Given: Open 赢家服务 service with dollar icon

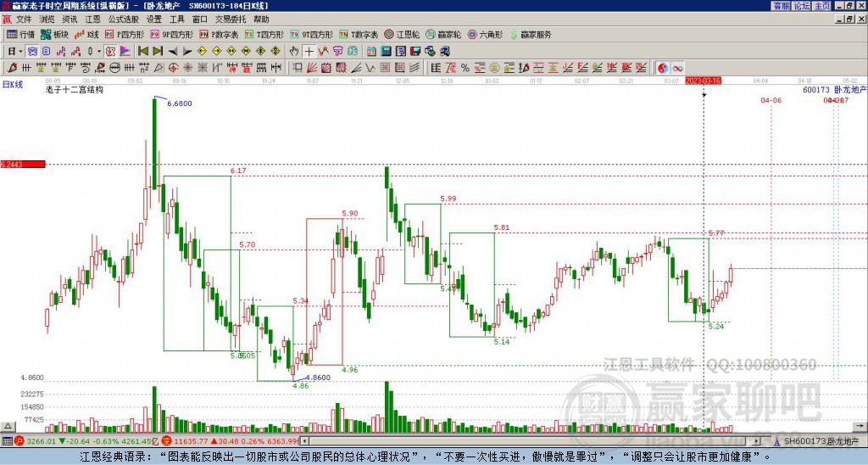Looking at the screenshot, I should pos(531,34).
